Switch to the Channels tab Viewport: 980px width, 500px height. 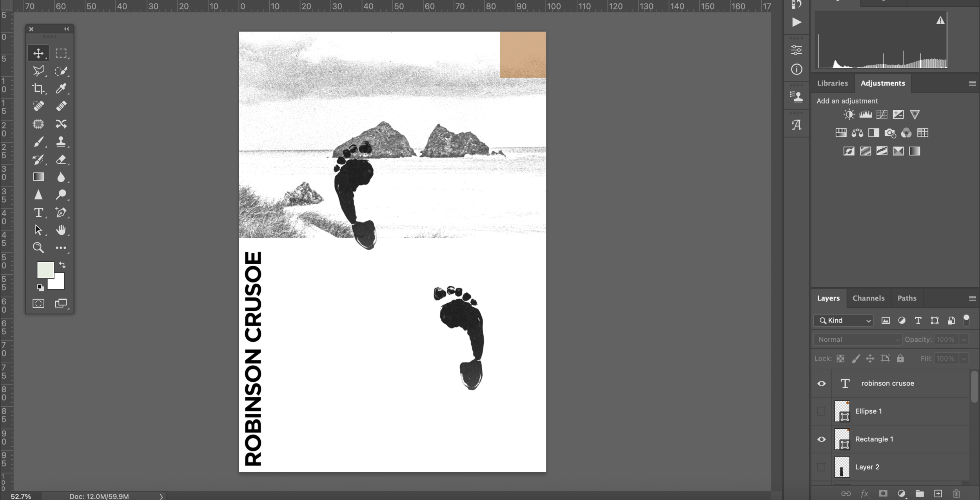(x=868, y=298)
